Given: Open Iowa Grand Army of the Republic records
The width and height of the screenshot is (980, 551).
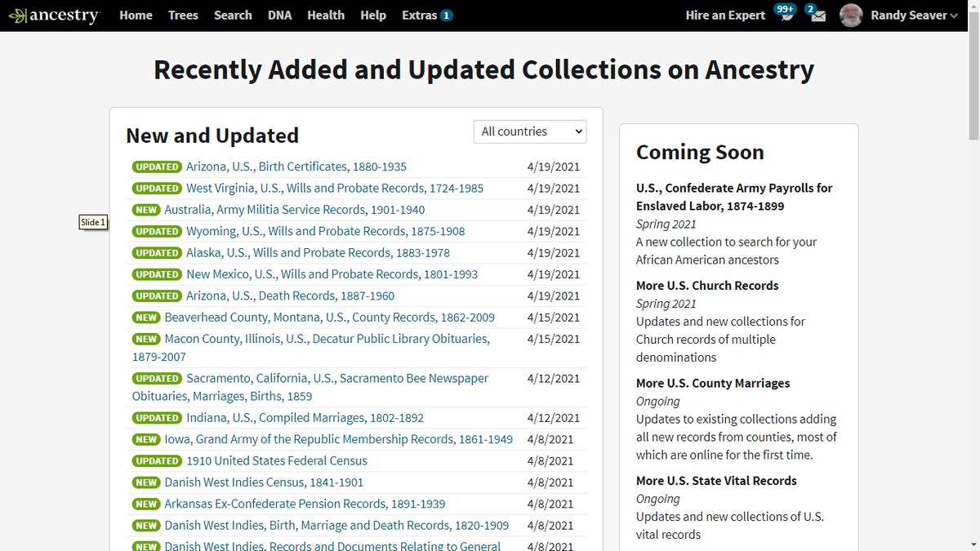Looking at the screenshot, I should coord(339,439).
